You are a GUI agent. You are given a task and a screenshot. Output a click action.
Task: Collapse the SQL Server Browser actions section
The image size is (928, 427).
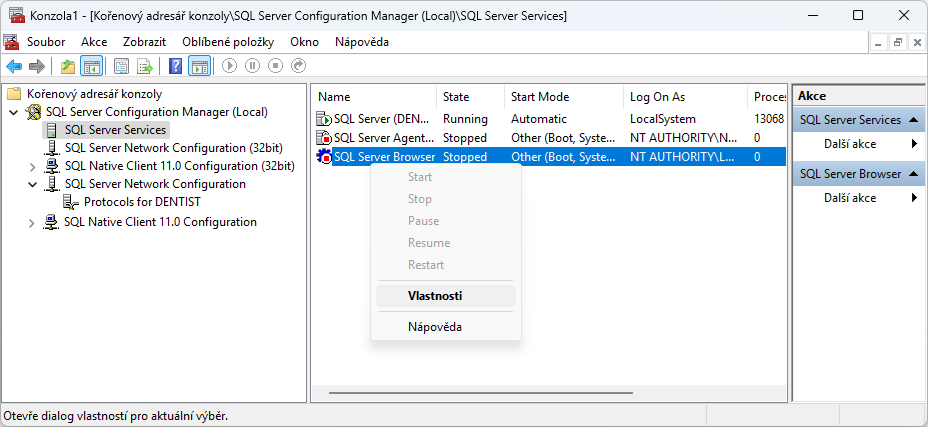913,174
